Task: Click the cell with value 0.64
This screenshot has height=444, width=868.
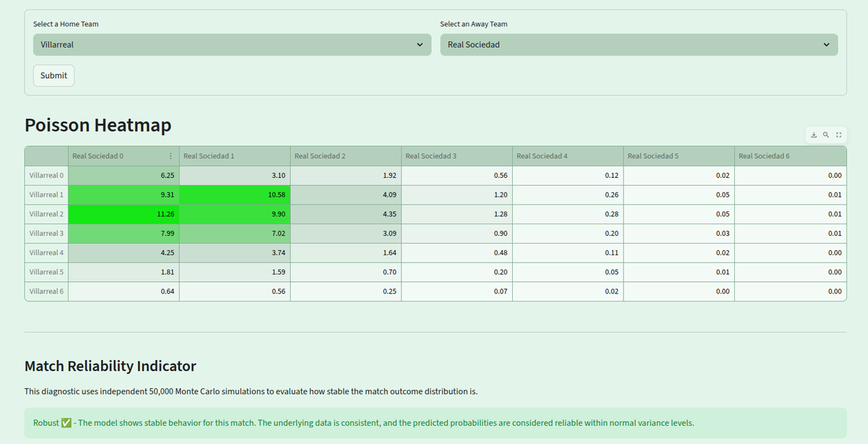Action: (x=124, y=291)
